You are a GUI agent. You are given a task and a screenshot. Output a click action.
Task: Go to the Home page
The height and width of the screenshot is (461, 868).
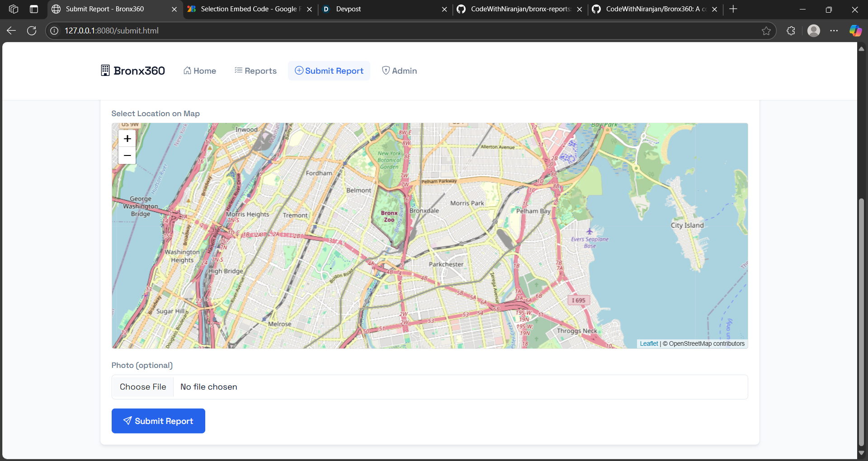coord(200,71)
